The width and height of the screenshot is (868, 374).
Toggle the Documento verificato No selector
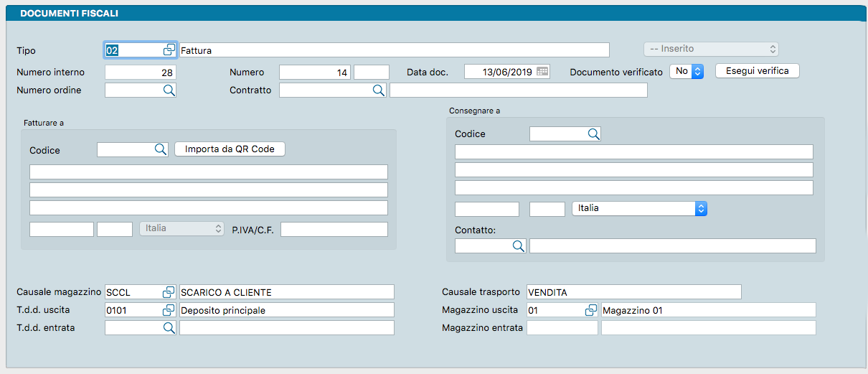687,72
